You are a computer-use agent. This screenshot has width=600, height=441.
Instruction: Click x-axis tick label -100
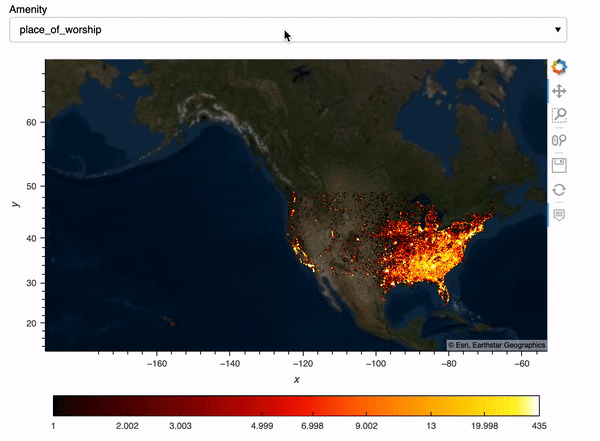pos(376,364)
